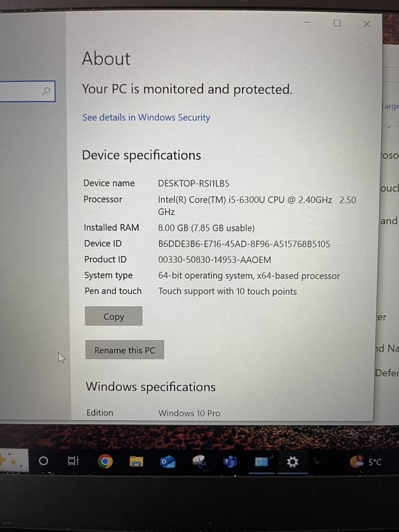Open See details in Windows Security
399x532 pixels.
[x=146, y=117]
